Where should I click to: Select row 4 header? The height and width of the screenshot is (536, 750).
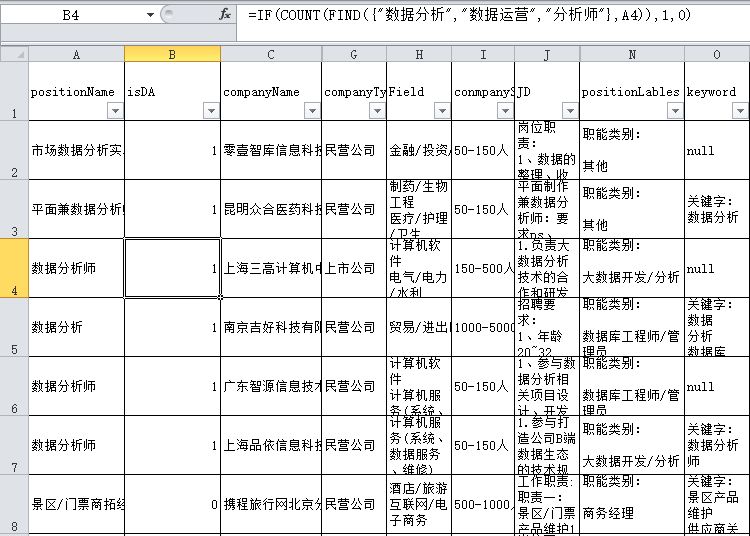14,268
